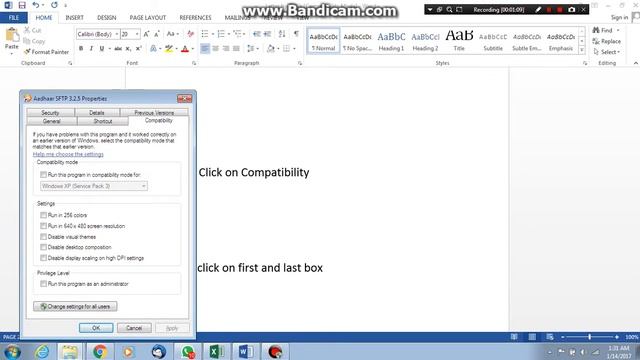Show paragraph marks with pilcrow icon
The image size is (640, 360).
coord(296,34)
